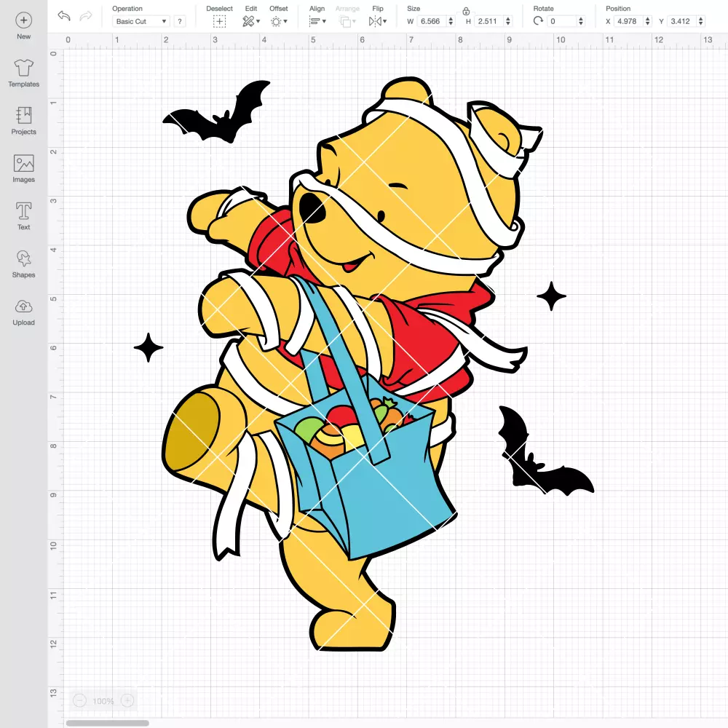Select the right sparkle star shape
Image resolution: width=728 pixels, height=728 pixels.
pyautogui.click(x=551, y=296)
